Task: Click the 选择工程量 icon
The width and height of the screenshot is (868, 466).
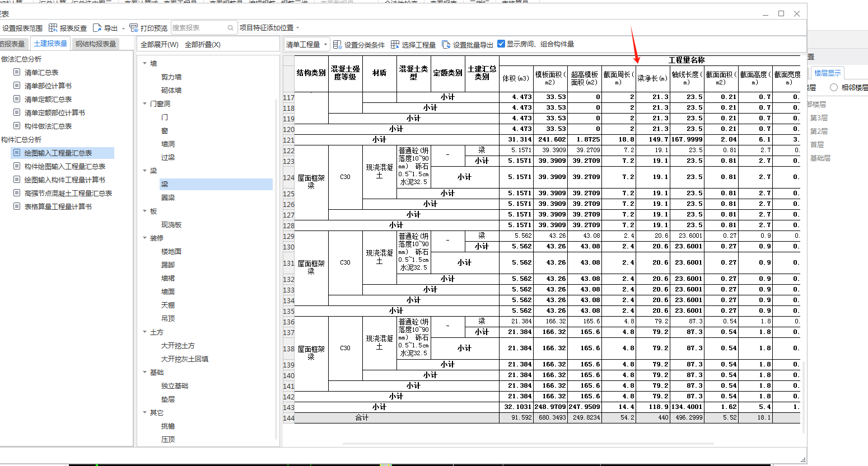Action: click(395, 44)
